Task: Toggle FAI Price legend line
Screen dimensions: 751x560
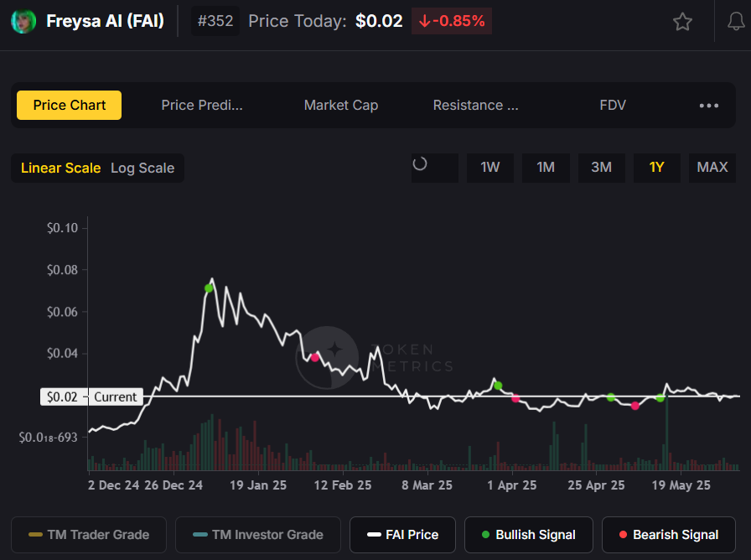Action: (x=402, y=535)
